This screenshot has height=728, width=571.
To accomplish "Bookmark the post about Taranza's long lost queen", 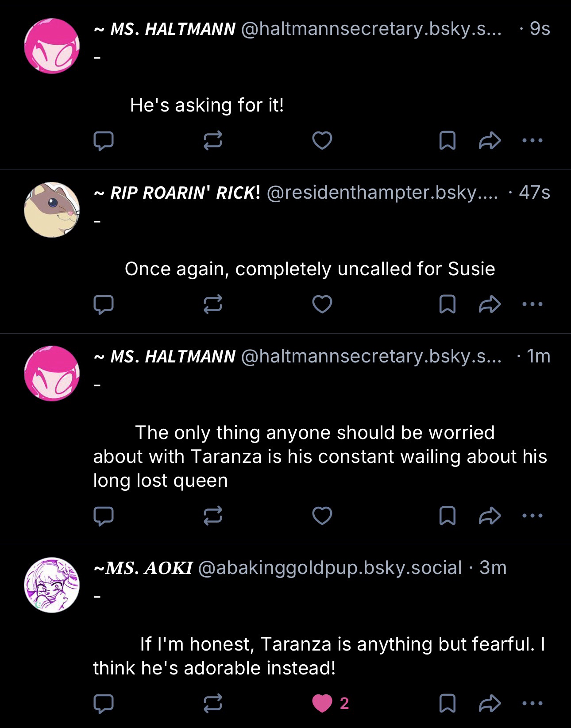I will tap(447, 516).
